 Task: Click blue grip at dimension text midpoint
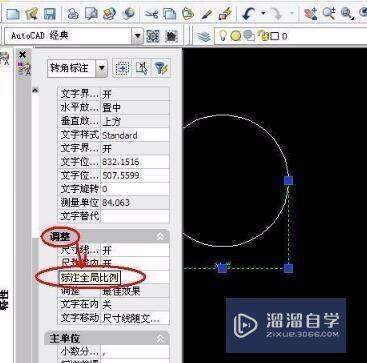point(222,268)
